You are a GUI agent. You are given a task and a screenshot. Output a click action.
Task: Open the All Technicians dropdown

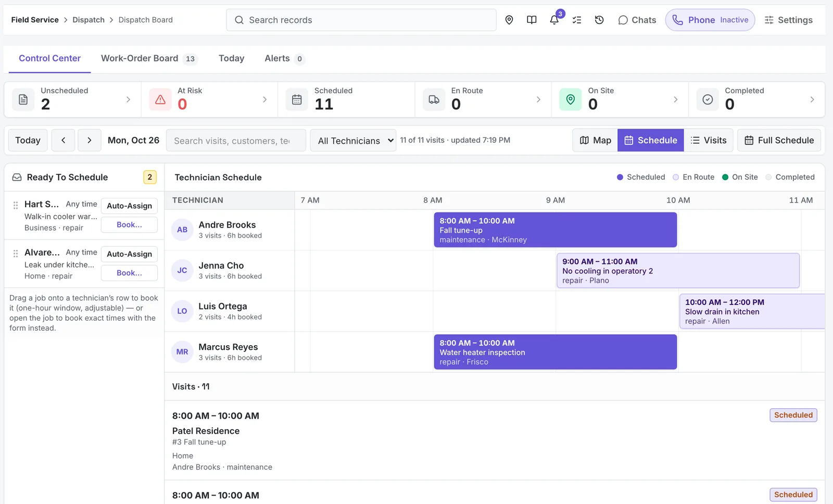[353, 141]
